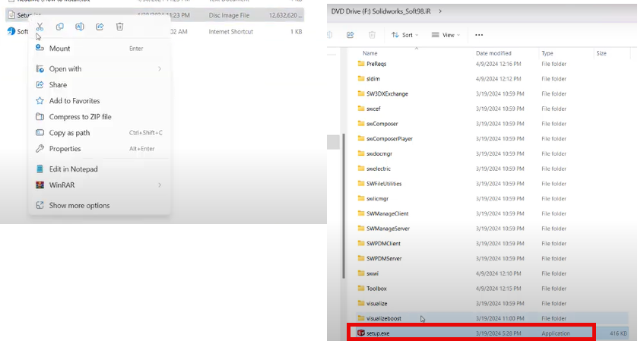Image resolution: width=644 pixels, height=341 pixels.
Task: Choose Share in the context menu
Action: click(x=99, y=85)
